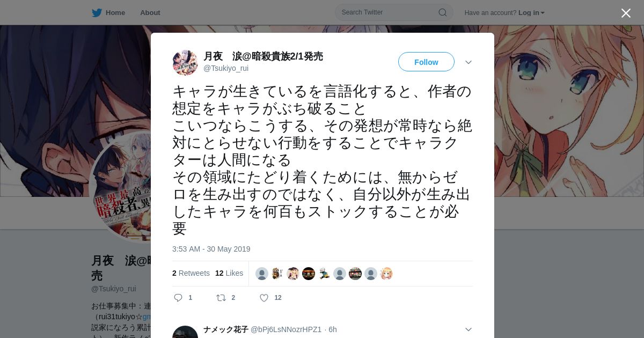The height and width of the screenshot is (338, 644).
Task: Click the retweet arrows icon
Action: coord(221,298)
